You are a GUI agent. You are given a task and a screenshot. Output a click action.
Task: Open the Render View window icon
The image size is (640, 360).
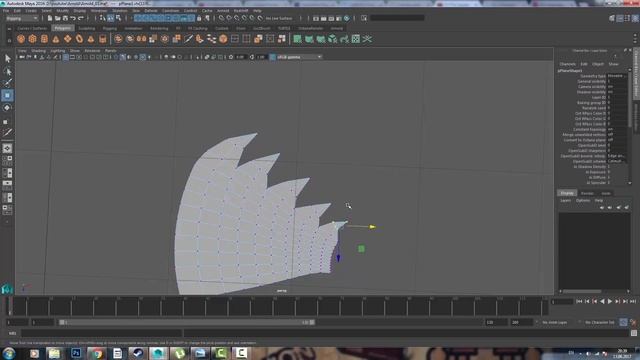pyautogui.click(x=316, y=18)
